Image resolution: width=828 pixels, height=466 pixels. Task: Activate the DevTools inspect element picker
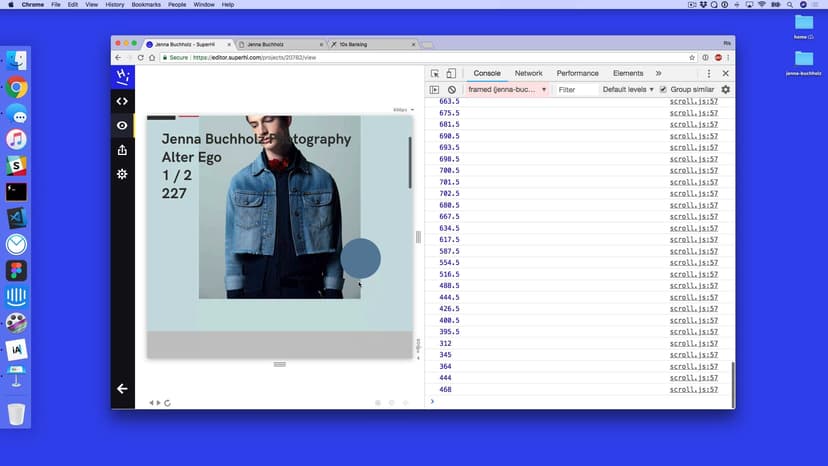435,74
